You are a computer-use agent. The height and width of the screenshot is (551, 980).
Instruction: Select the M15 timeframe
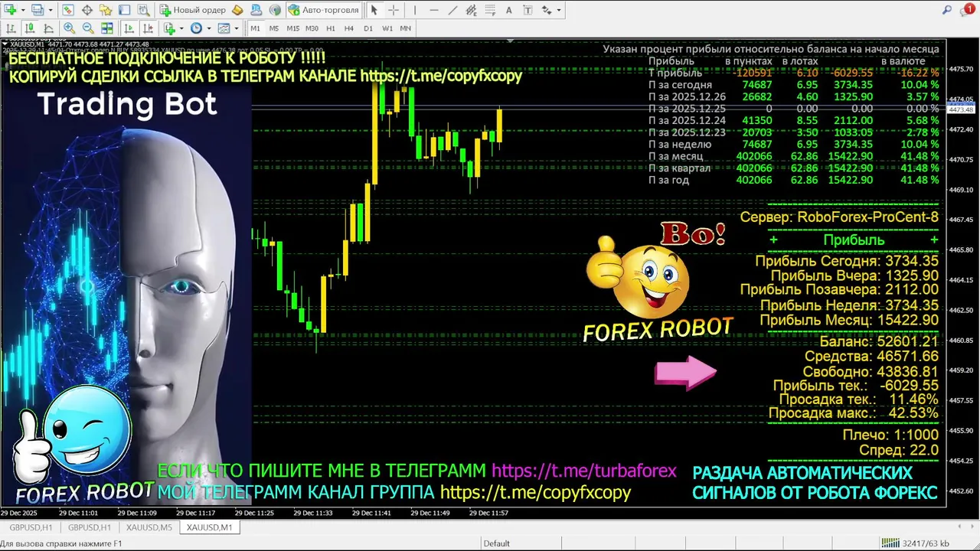click(293, 28)
